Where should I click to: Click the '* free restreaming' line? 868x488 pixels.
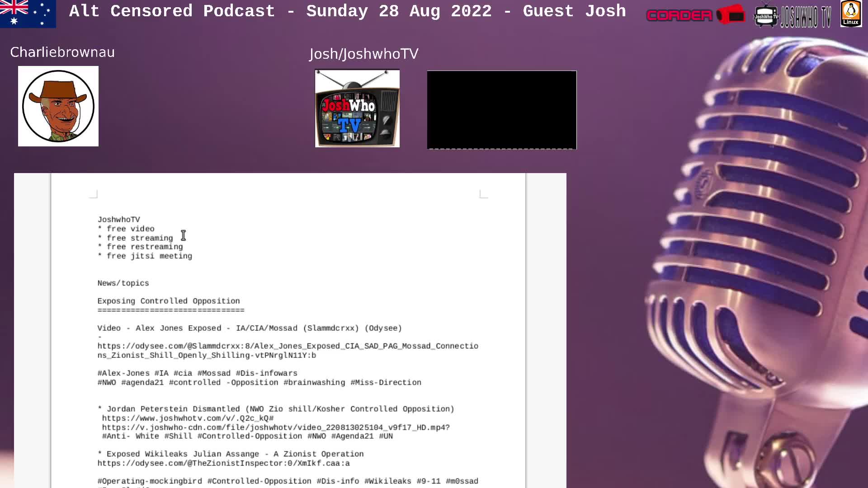pos(140,247)
